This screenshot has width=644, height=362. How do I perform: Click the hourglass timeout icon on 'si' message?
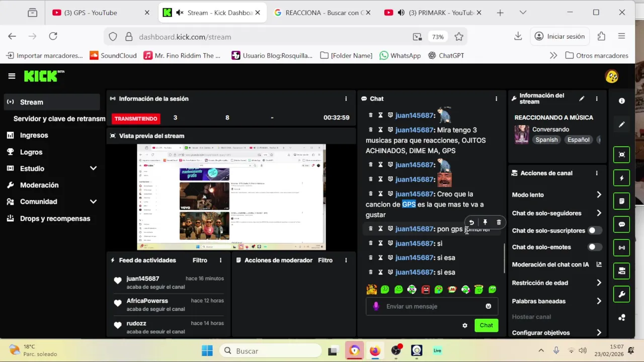click(x=380, y=243)
